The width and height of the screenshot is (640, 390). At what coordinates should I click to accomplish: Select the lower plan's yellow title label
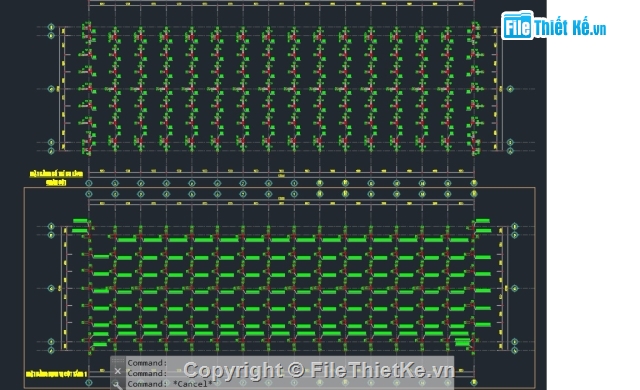click(56, 374)
